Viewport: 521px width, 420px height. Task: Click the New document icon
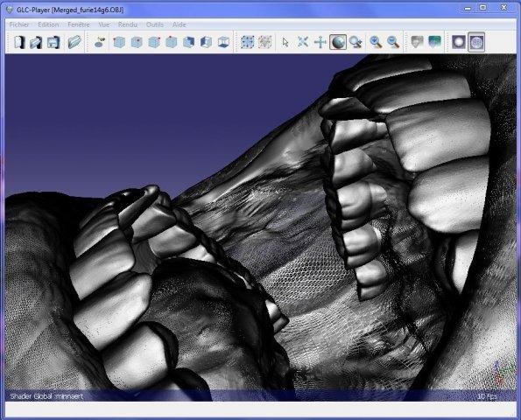click(x=19, y=42)
